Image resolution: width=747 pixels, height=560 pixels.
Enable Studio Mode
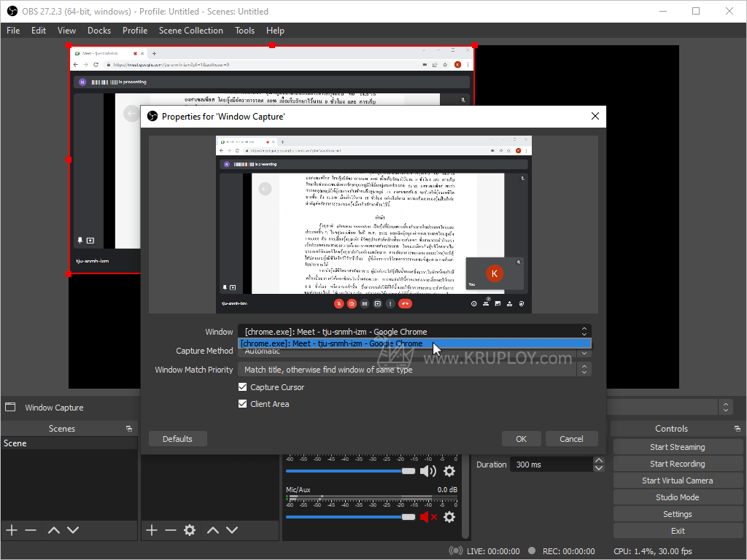coord(678,497)
